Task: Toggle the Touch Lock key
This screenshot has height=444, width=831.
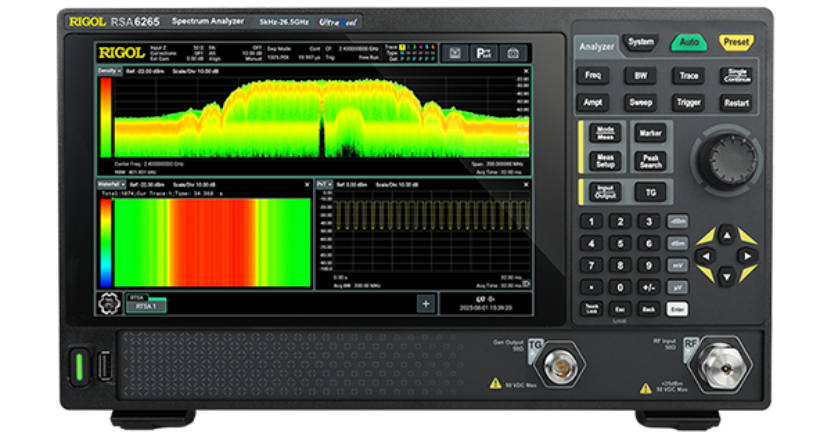Action: pos(591,309)
